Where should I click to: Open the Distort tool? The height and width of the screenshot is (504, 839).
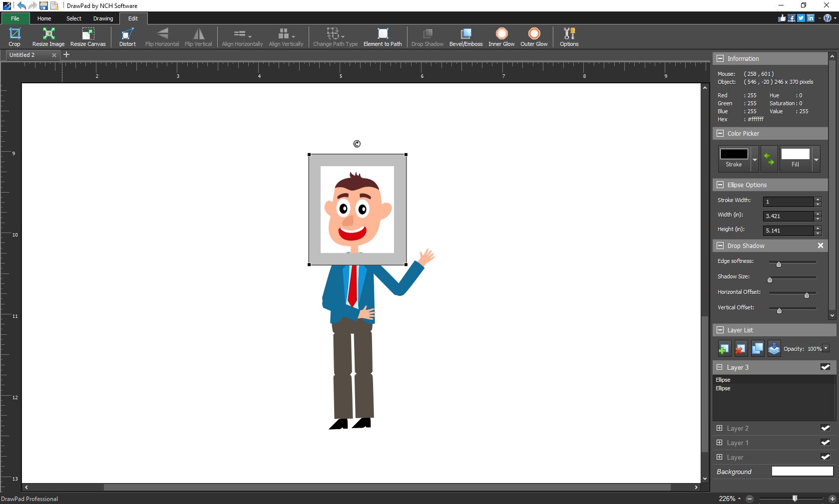click(x=127, y=36)
